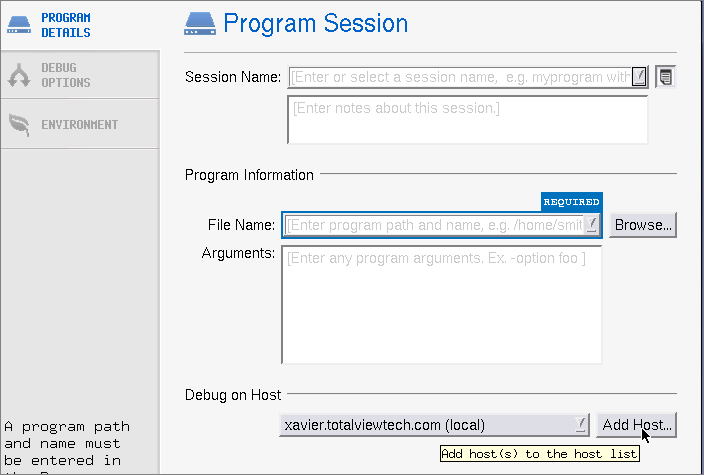Open the Debug on Host dropdown arrow
The image size is (704, 475).
581,425
